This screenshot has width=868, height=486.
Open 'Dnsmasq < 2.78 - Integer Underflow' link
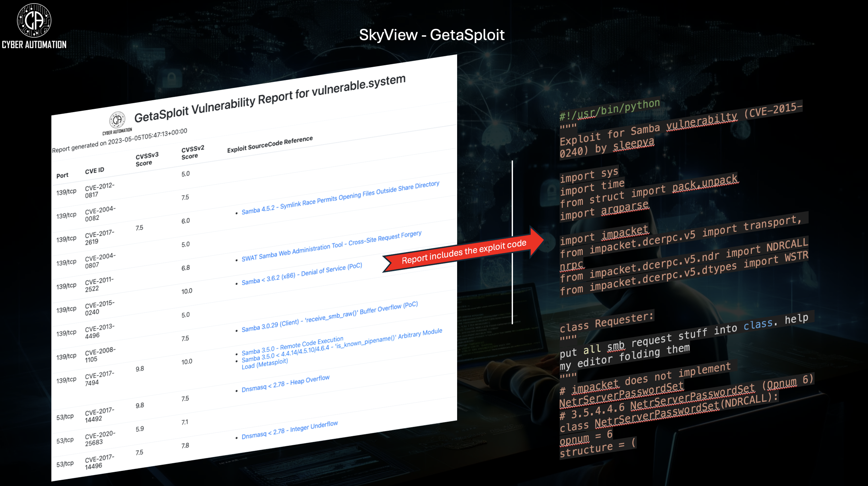[290, 430]
